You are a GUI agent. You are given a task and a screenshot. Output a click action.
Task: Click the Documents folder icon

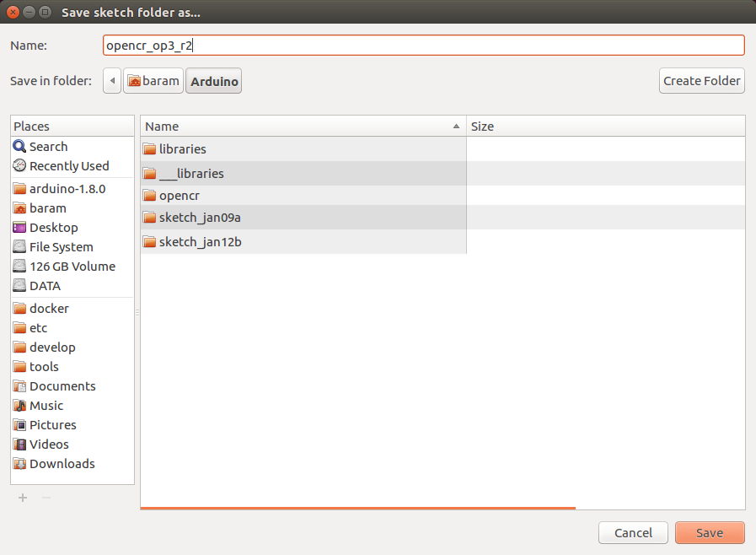pos(19,386)
